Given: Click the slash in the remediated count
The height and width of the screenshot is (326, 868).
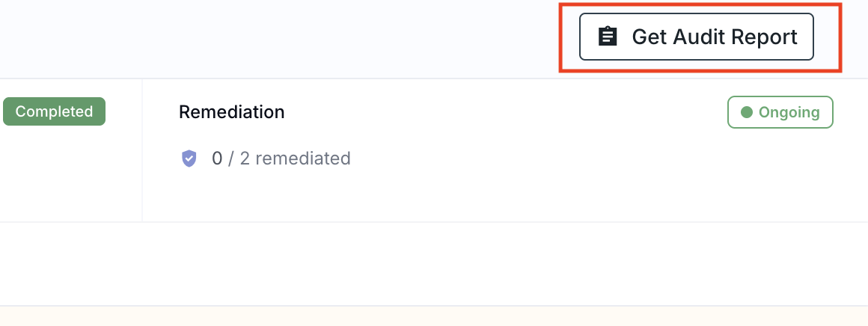Looking at the screenshot, I should coord(231,159).
